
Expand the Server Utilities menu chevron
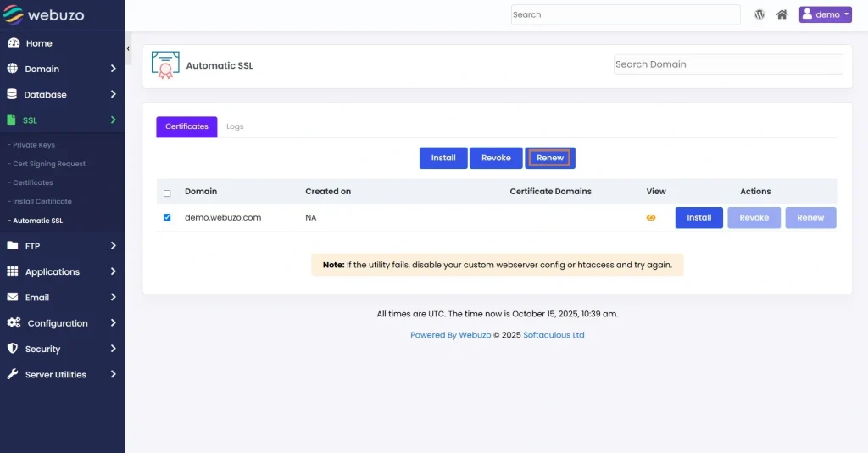tap(113, 374)
